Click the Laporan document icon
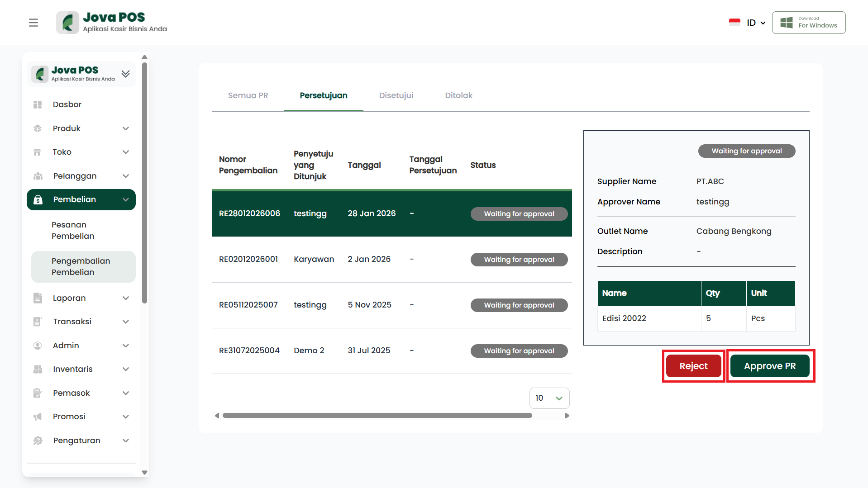Screen dimensions: 868x488 (38, 298)
